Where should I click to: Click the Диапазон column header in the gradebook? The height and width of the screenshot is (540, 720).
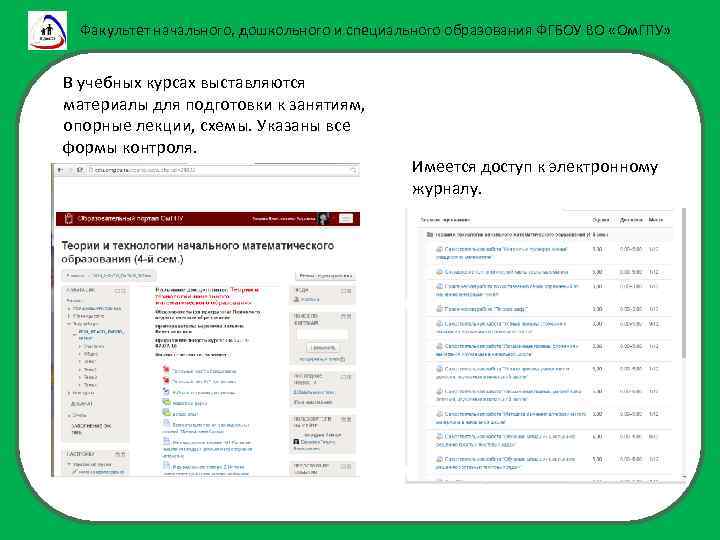point(630,220)
